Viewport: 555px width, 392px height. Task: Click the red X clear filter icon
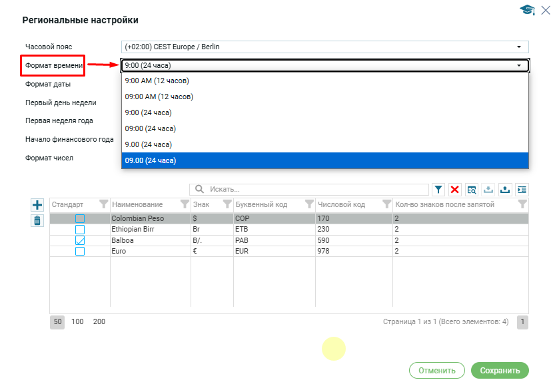[x=455, y=190]
